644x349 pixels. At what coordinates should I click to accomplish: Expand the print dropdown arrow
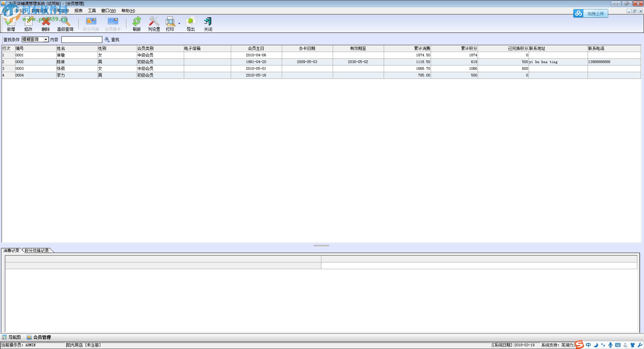pos(179,23)
